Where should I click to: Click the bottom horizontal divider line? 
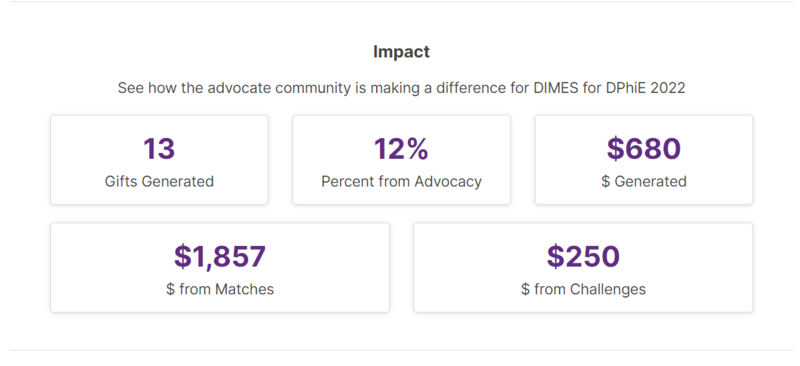pos(402,350)
